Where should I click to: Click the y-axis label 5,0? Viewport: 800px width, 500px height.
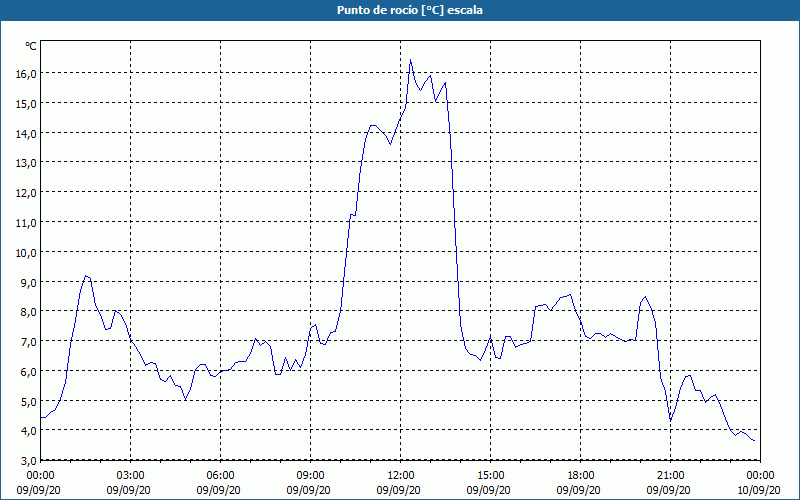(x=29, y=402)
